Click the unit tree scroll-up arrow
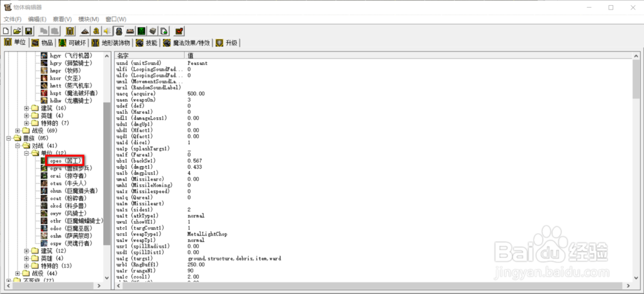Image resolution: width=644 pixels, height=294 pixels. [107, 56]
